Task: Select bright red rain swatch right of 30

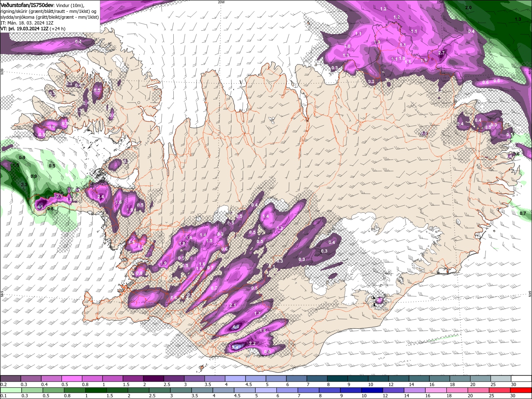Action: [522, 390]
